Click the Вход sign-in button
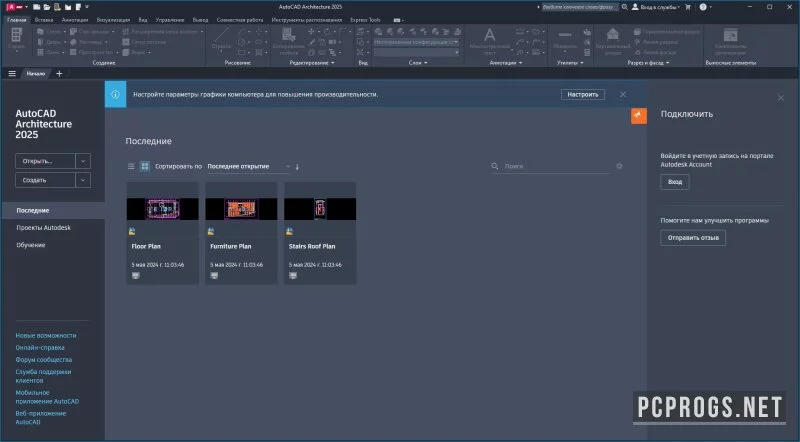The image size is (800, 442). coord(674,182)
